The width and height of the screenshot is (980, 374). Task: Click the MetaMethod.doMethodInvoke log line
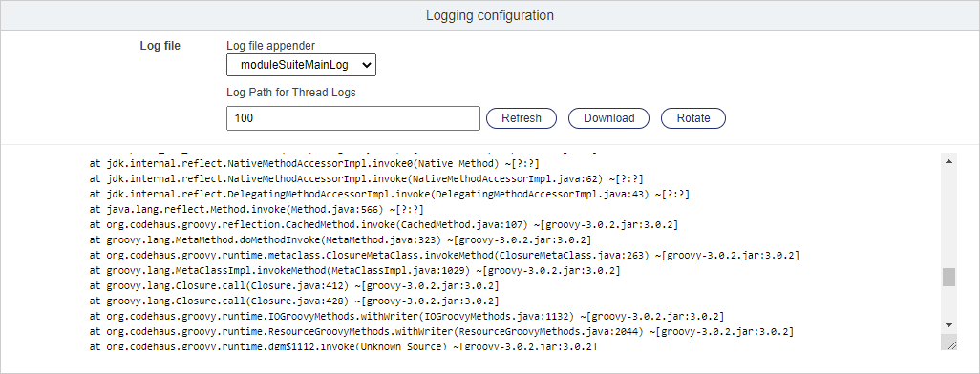(341, 239)
